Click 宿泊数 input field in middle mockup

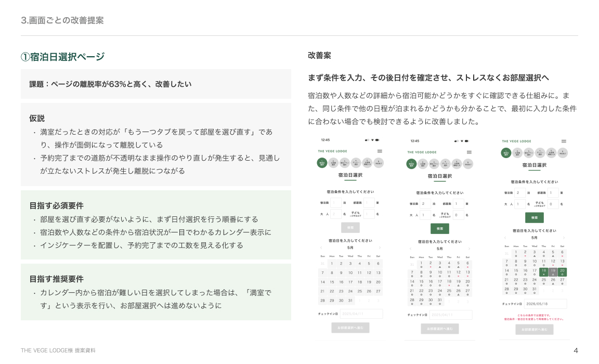point(425,204)
